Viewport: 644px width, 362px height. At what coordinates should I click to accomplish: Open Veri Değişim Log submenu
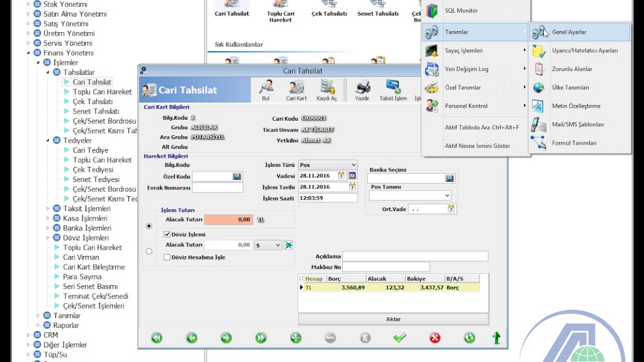[475, 69]
